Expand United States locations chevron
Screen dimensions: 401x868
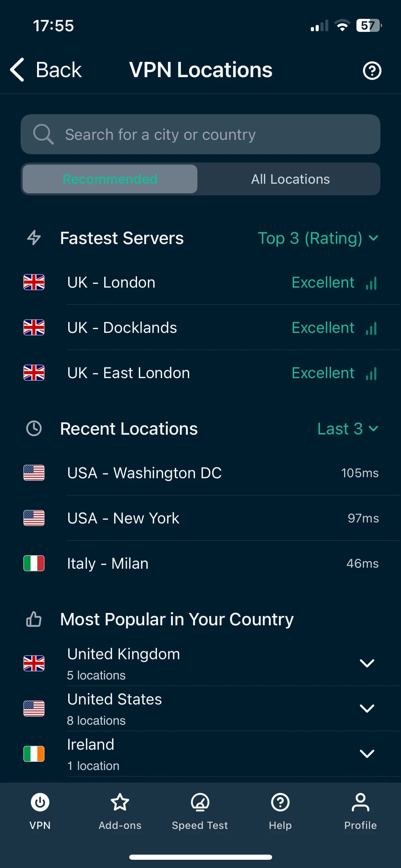(367, 708)
